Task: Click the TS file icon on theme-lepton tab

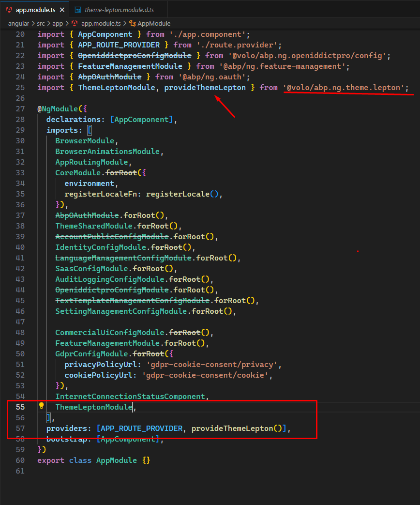Action: [77, 10]
